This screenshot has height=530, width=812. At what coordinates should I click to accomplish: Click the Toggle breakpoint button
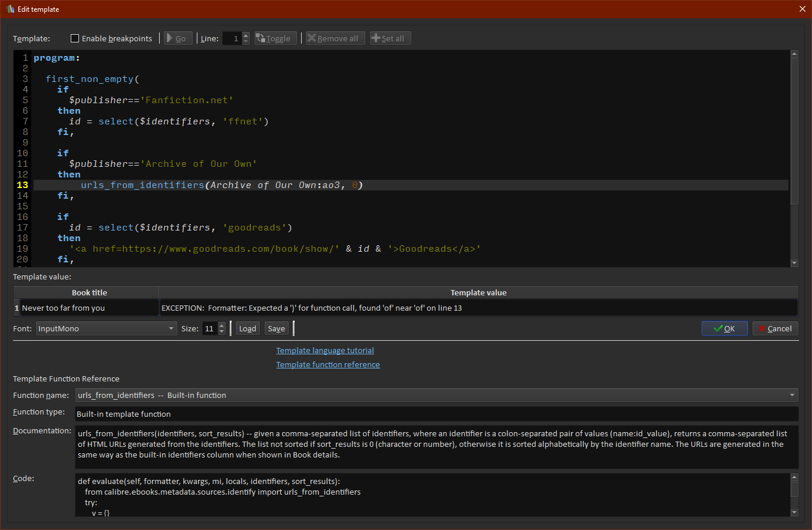pos(275,38)
